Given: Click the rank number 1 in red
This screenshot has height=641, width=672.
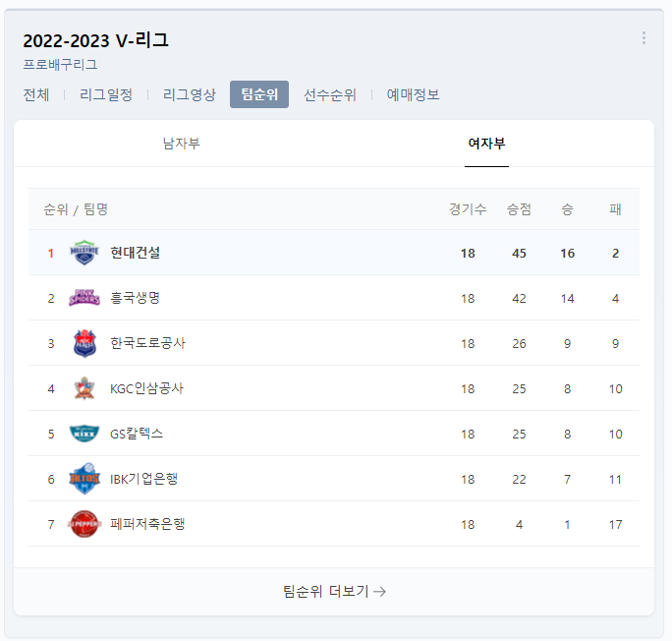Looking at the screenshot, I should pos(51,253).
